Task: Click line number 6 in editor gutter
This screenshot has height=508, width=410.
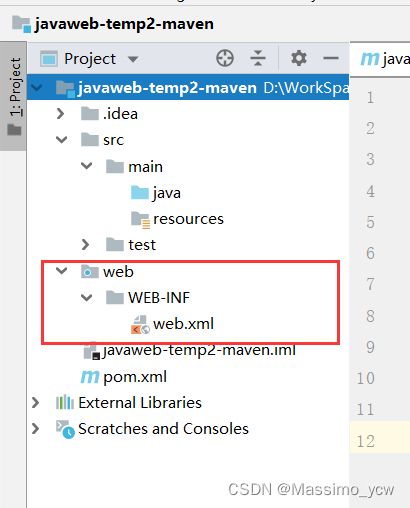Action: 370,253
